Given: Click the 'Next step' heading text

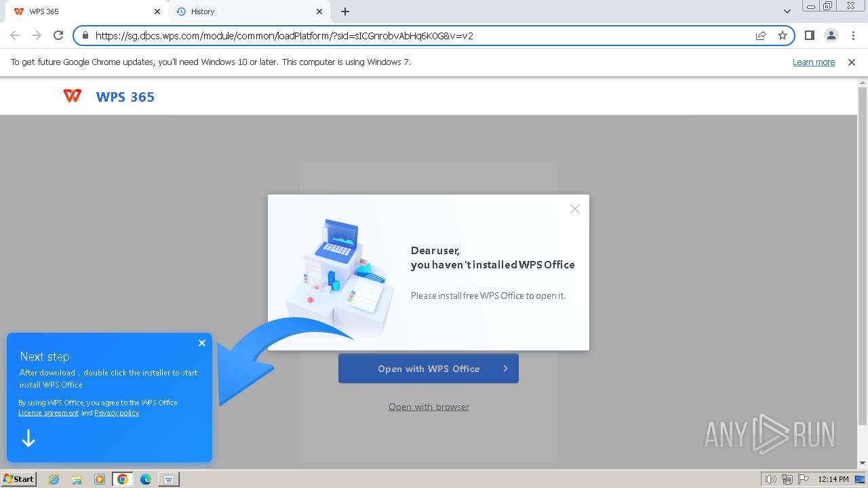Looking at the screenshot, I should pos(45,357).
